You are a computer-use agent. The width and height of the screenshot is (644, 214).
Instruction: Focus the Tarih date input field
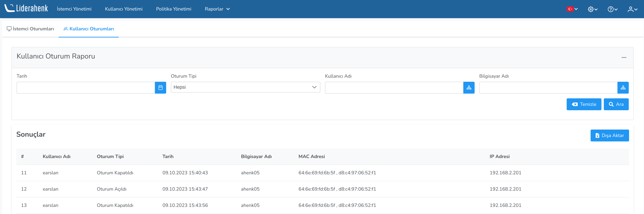85,87
